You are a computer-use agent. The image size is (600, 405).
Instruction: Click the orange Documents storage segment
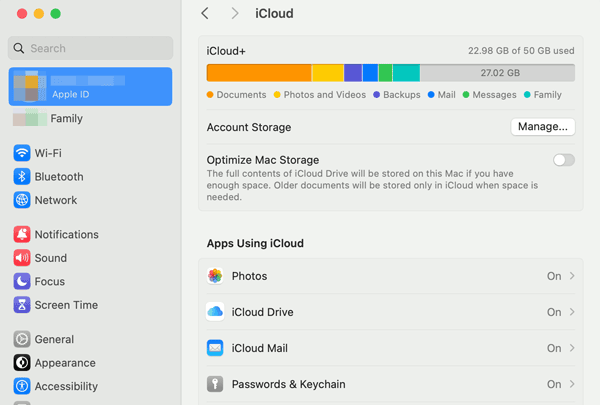click(259, 73)
